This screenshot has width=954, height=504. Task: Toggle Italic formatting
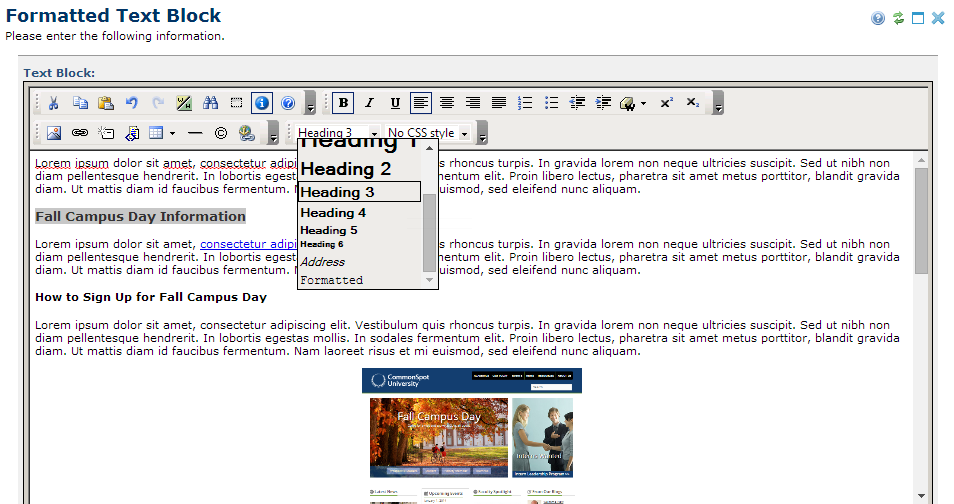(369, 103)
